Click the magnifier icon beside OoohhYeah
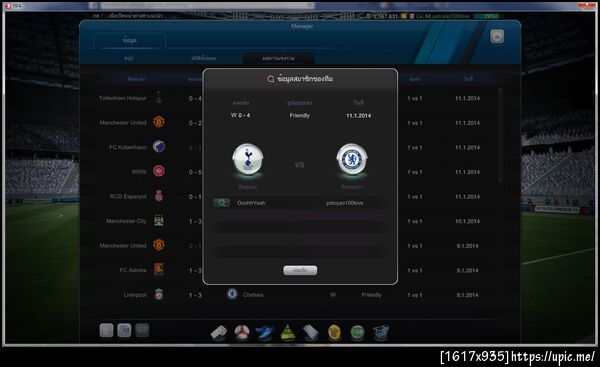Image resolution: width=600 pixels, height=367 pixels. point(222,203)
